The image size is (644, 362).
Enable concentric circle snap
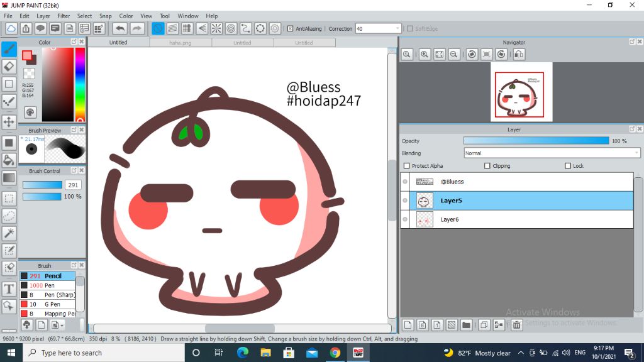(x=231, y=28)
